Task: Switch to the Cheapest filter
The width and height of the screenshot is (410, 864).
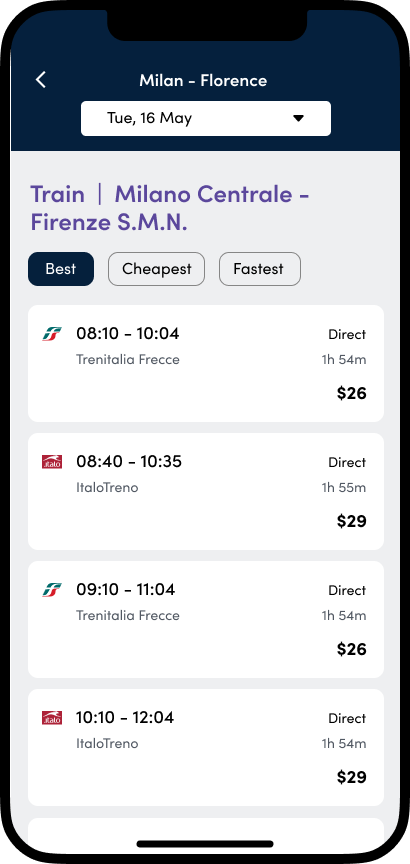Action: pyautogui.click(x=157, y=269)
